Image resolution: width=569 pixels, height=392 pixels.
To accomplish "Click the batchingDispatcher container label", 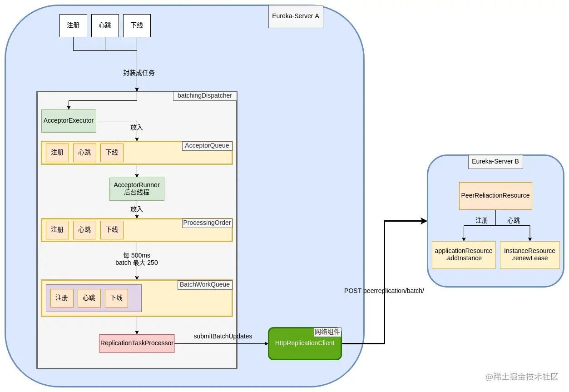I will (205, 96).
